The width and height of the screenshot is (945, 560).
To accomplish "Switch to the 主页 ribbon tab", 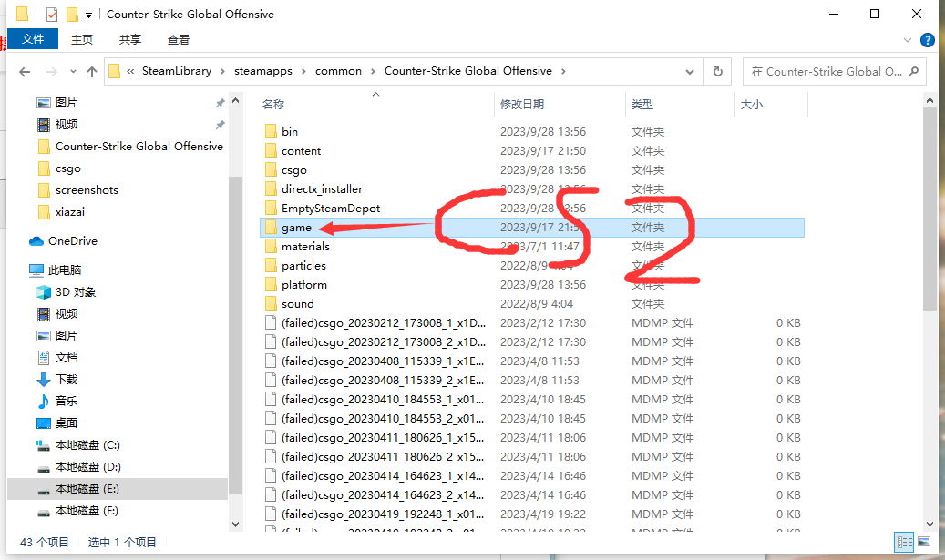I will [x=82, y=40].
